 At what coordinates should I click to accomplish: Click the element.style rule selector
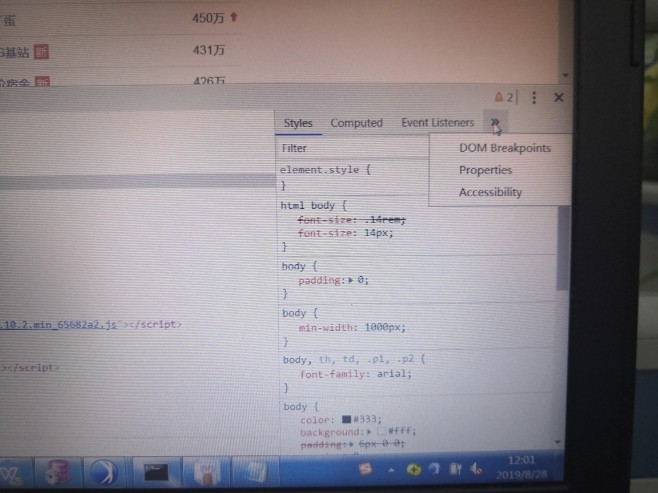click(320, 170)
